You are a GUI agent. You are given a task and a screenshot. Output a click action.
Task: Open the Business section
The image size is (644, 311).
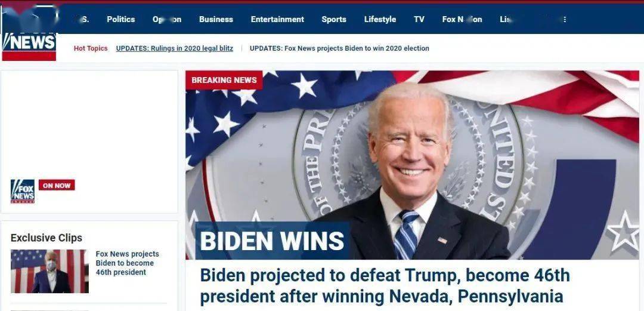[x=216, y=19]
